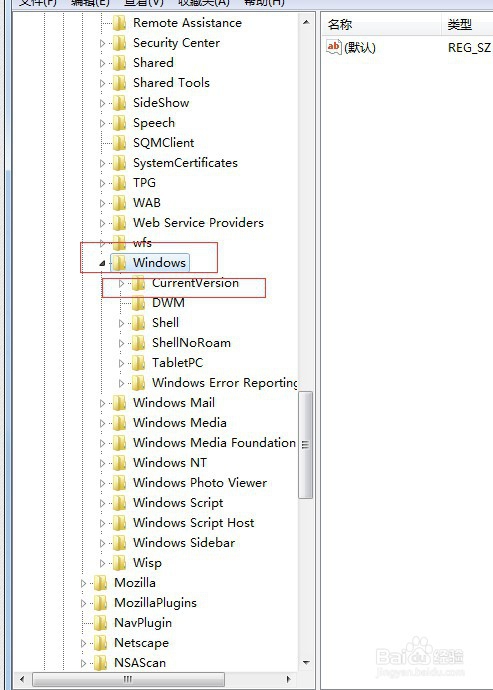Click the Netscape folder icon

100,643
